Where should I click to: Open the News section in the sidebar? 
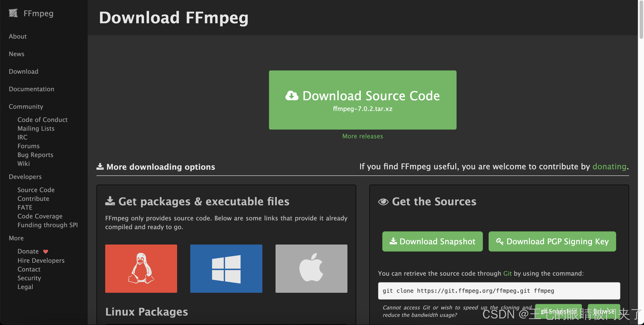pyautogui.click(x=16, y=54)
